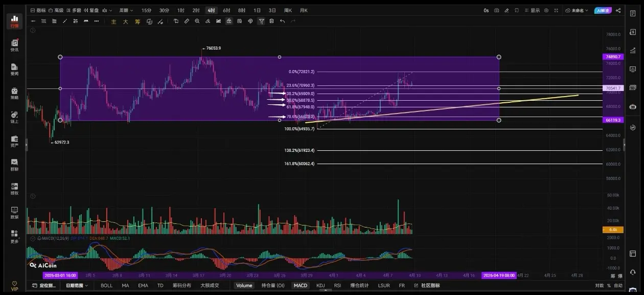Open the 链上 on-chain sidebar icon
The image size is (644, 295).
point(14,117)
